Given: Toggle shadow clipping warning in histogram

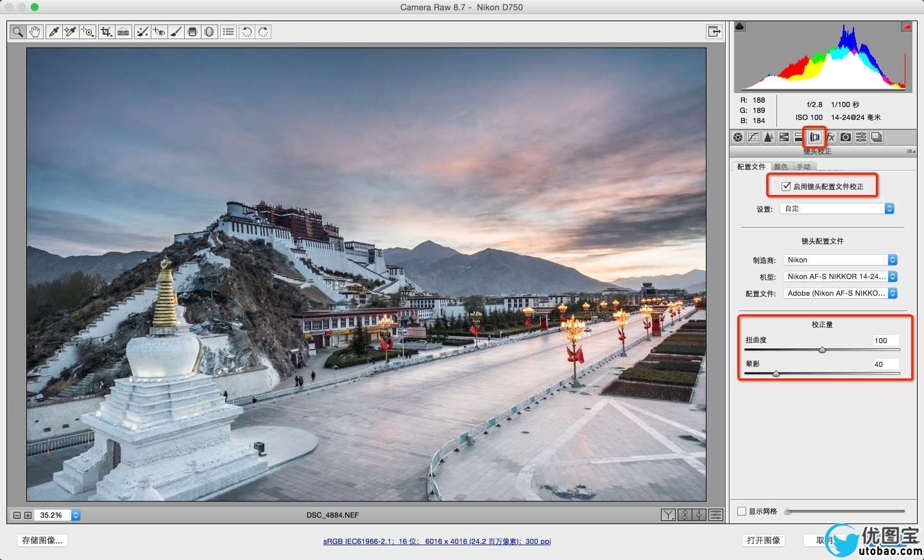Looking at the screenshot, I should click(740, 26).
